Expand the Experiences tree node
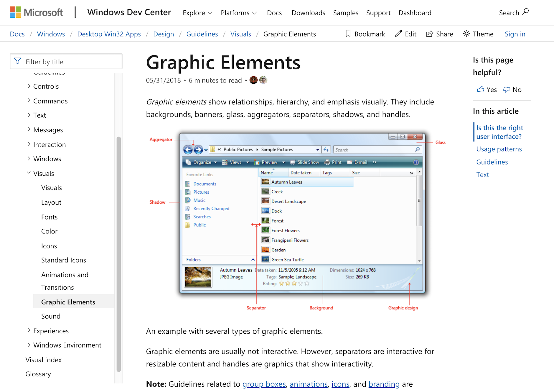 [x=29, y=330]
